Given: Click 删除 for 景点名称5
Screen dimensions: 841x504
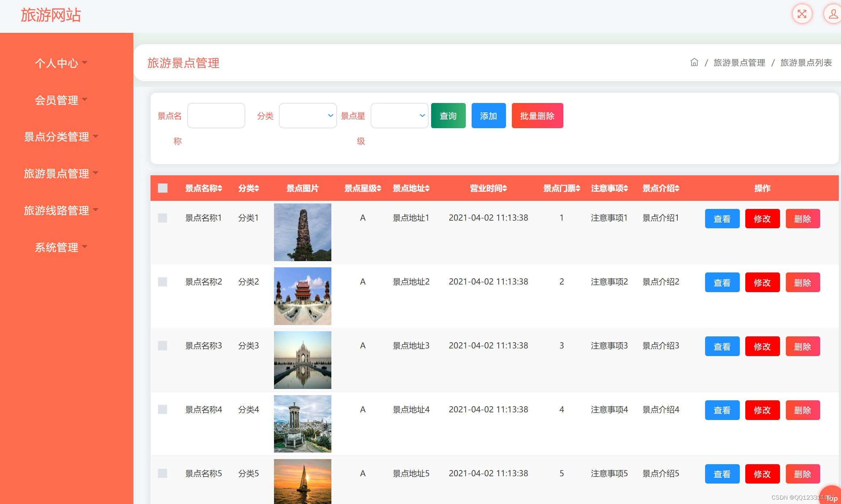Looking at the screenshot, I should click(803, 474).
